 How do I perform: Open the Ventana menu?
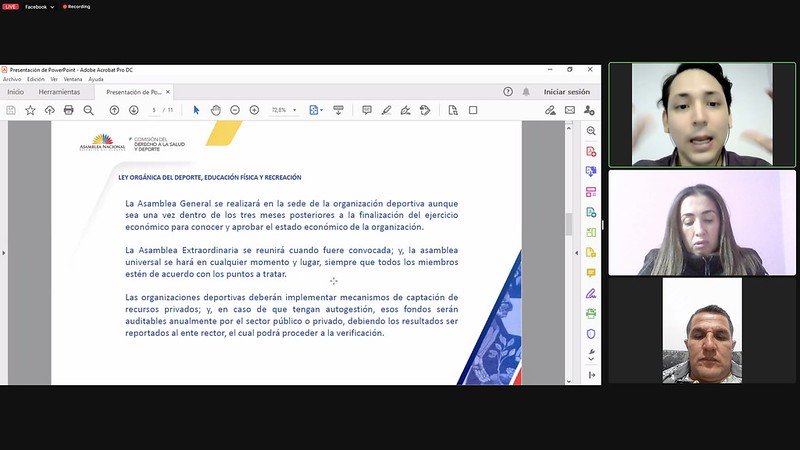73,79
